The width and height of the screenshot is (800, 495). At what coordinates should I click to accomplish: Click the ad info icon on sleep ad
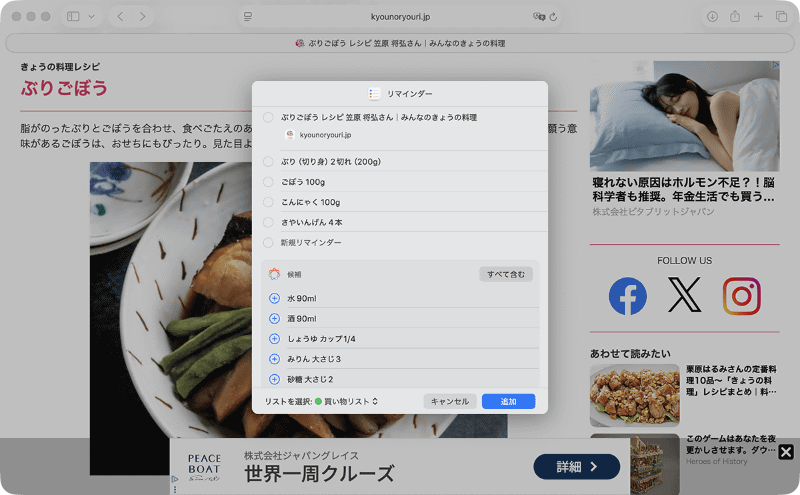click(775, 65)
